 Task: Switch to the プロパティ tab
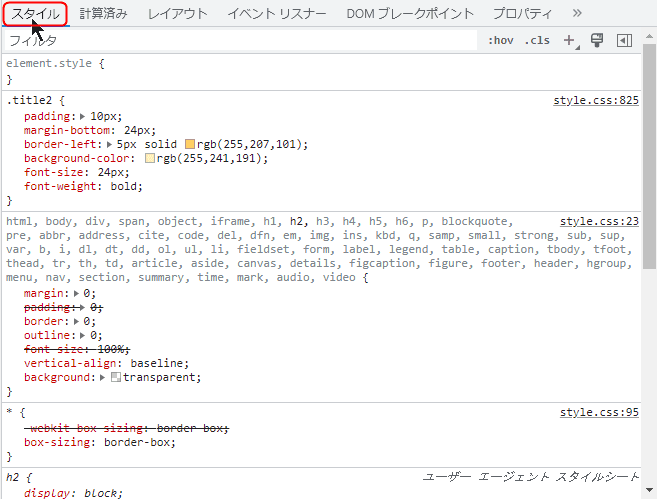tap(522, 14)
